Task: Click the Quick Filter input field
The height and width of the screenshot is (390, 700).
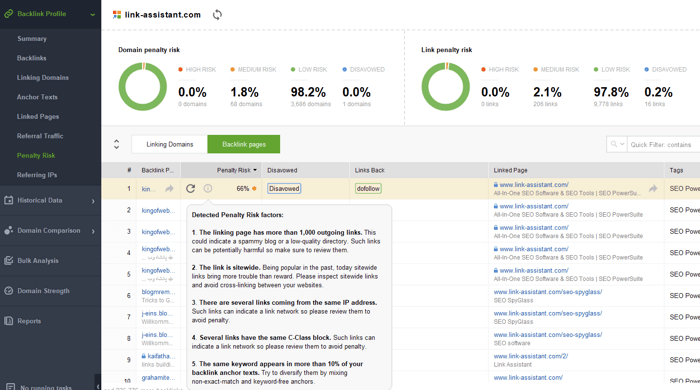Action: click(663, 145)
